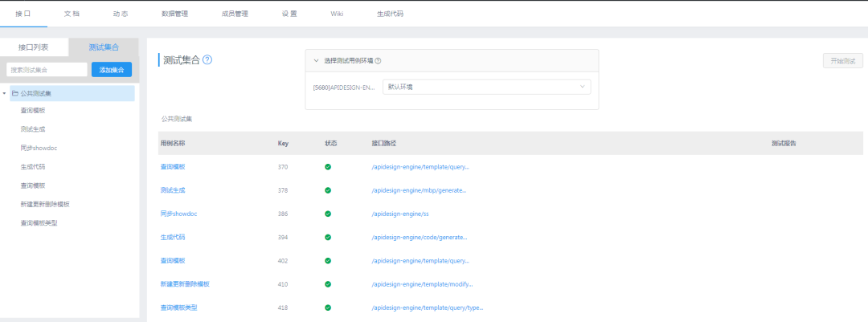Viewport: 868px width, 322px height.
Task: Open the 数据管理 tab
Action: pyautogui.click(x=174, y=14)
